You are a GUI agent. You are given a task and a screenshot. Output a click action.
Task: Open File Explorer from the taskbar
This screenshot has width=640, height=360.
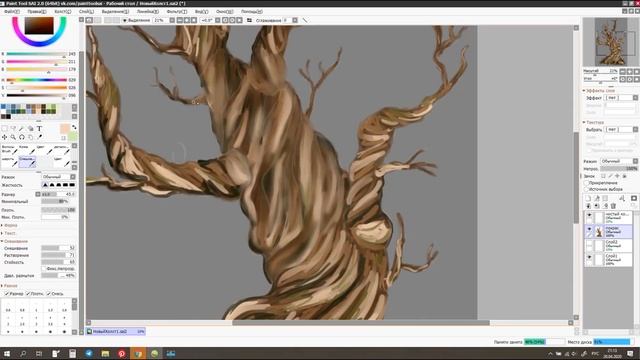click(x=105, y=353)
